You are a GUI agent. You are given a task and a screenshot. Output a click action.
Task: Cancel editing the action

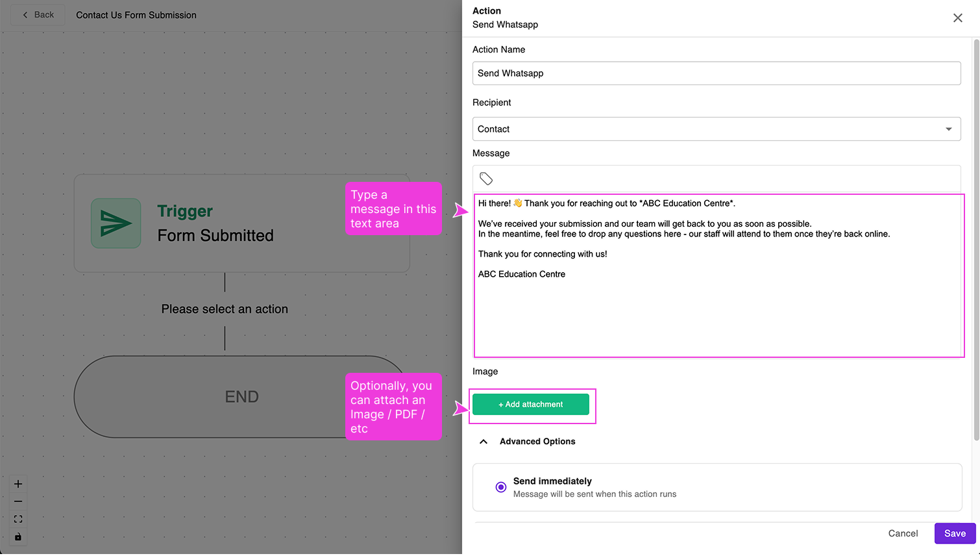coord(903,533)
